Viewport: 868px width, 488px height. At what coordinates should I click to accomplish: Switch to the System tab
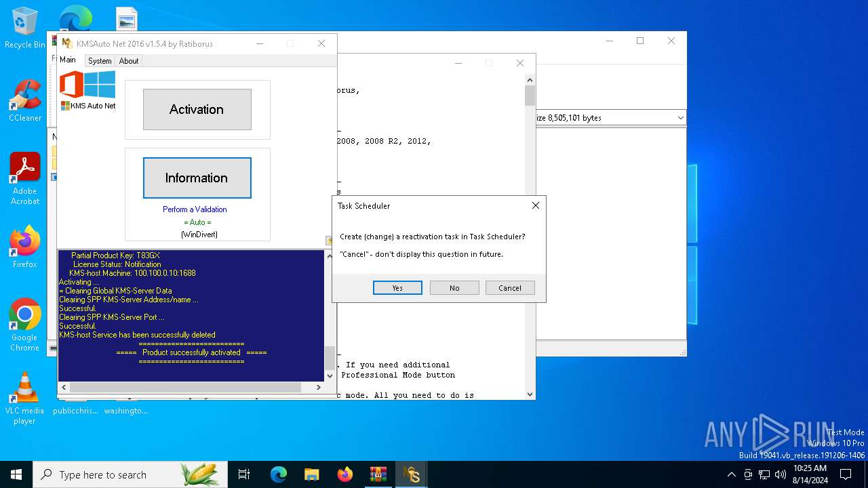click(x=100, y=61)
